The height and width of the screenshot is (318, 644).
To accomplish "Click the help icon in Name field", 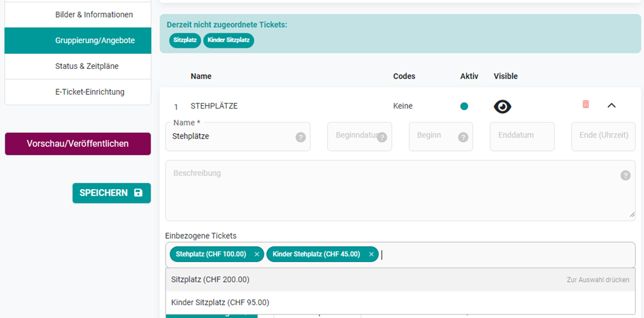I will click(x=301, y=137).
